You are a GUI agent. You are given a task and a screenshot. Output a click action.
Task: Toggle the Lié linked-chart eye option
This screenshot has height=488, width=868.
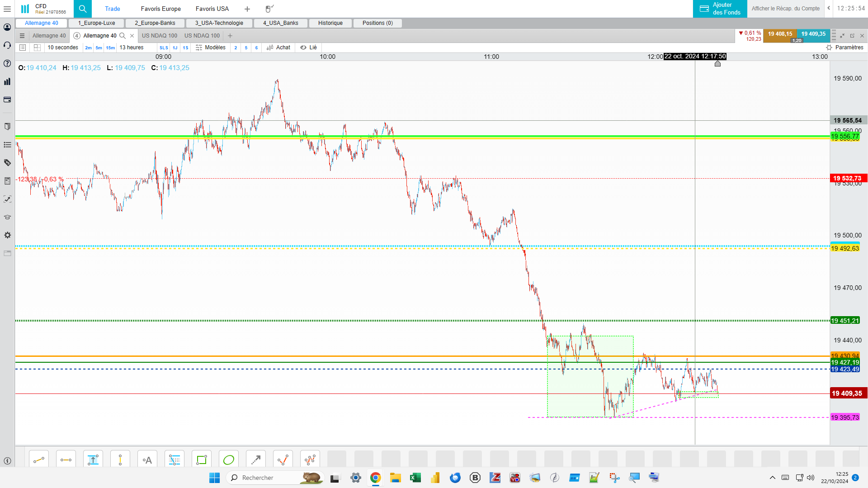(x=309, y=47)
